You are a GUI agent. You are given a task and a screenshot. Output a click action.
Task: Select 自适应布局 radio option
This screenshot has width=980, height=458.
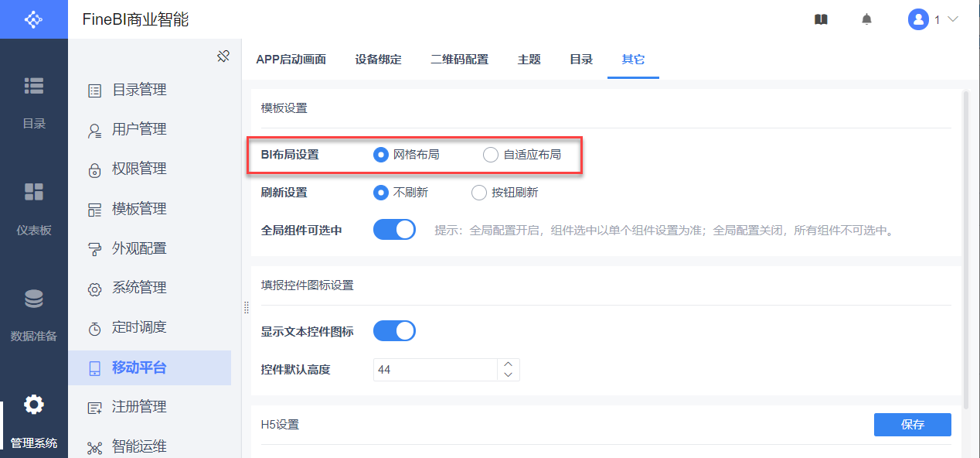pyautogui.click(x=491, y=155)
